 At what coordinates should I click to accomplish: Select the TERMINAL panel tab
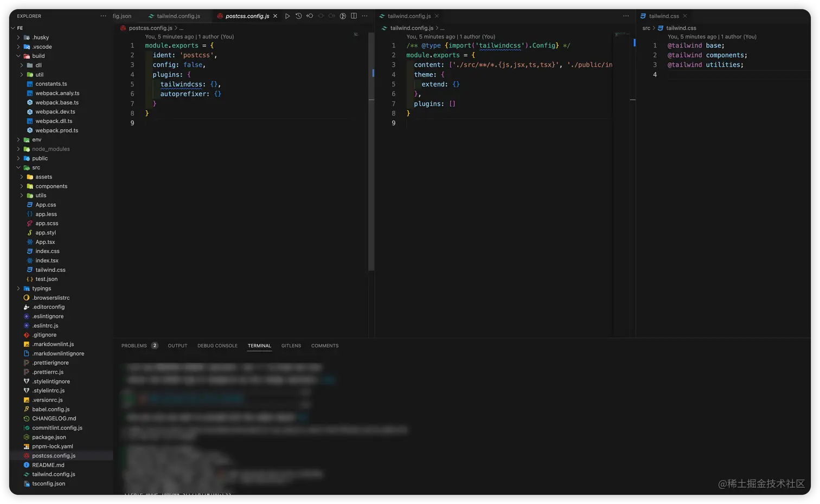259,346
